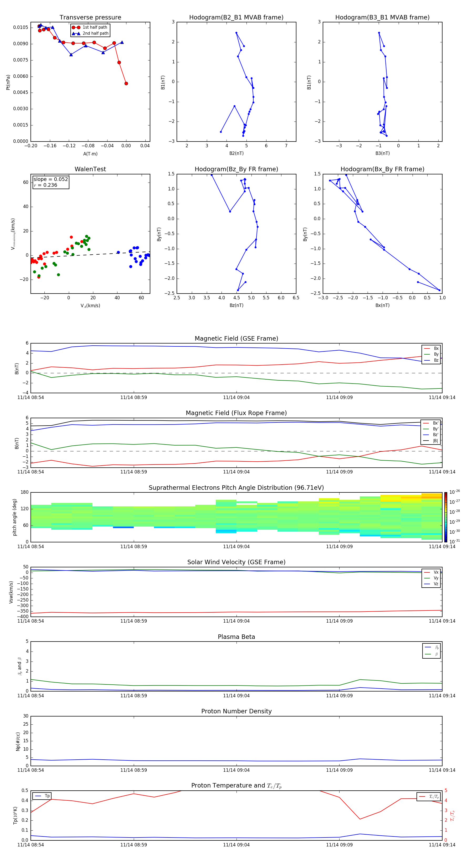473x868 pixels.
Task: Click the "Tp(10^6K)" axis label
Action: (x=15, y=816)
